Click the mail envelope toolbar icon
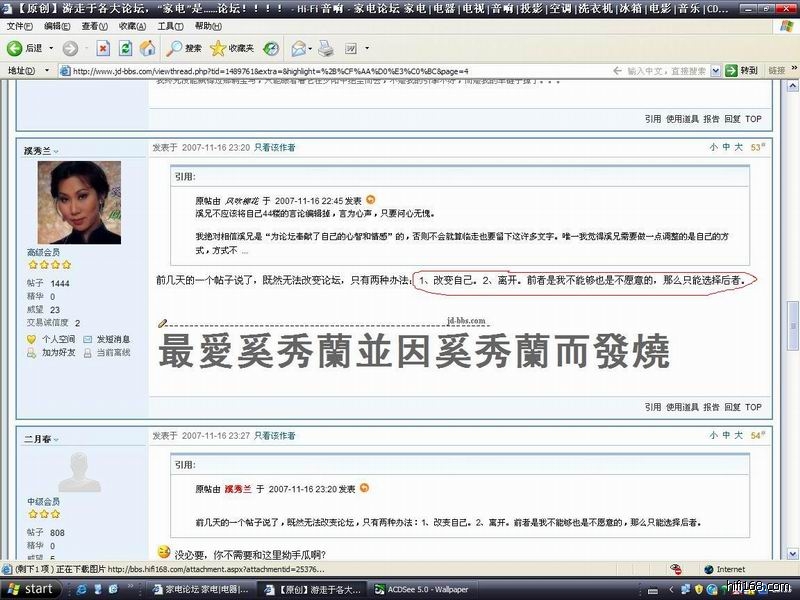Viewport: 800px width, 600px height. (x=298, y=48)
